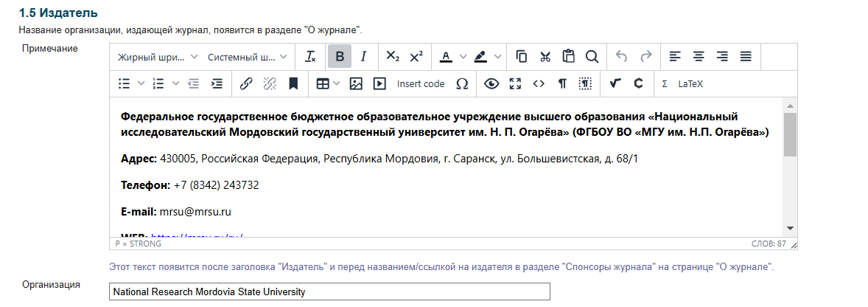Image resolution: width=868 pixels, height=307 pixels.
Task: Show invisible characters with pilcrow icon
Action: click(562, 83)
